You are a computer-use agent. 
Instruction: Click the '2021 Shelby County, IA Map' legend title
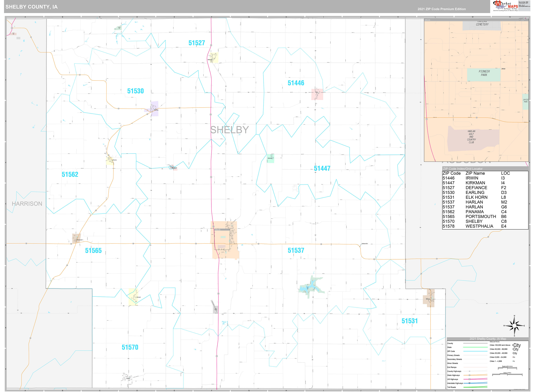(488, 339)
